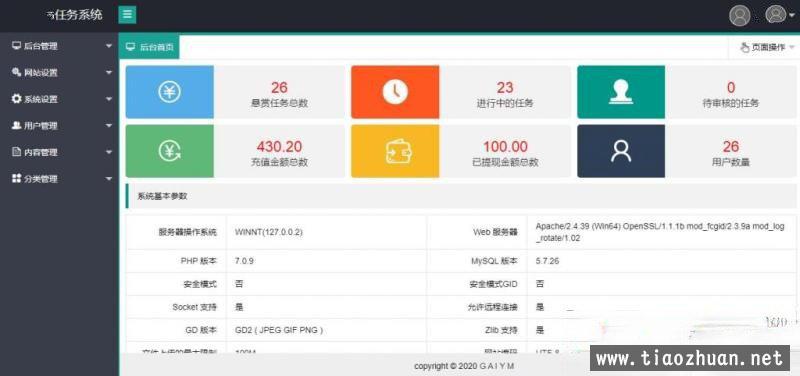Viewport: 800px width, 376px height.
Task: Click the 用户数量 label
Action: tap(731, 162)
